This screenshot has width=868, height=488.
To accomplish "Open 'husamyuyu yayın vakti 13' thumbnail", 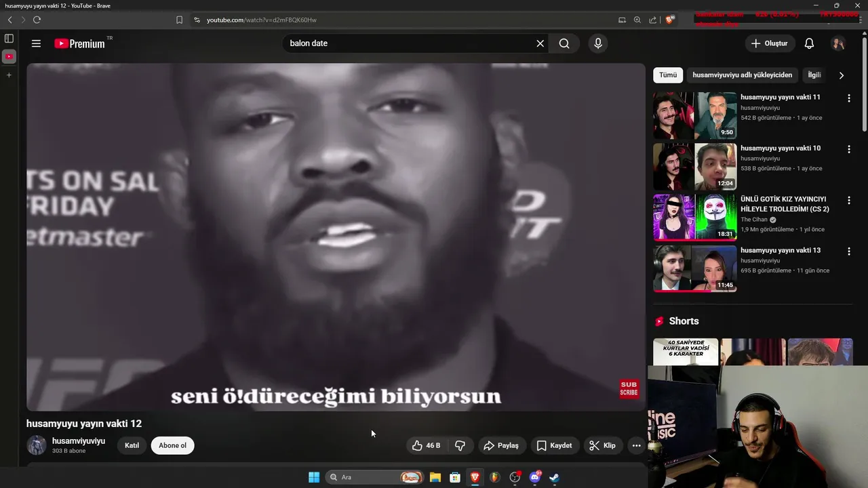I will 694,268.
